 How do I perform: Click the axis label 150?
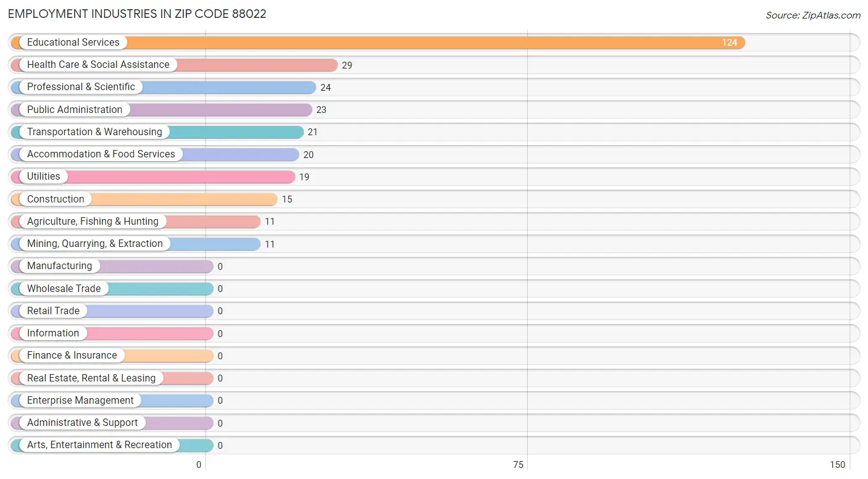(x=838, y=465)
